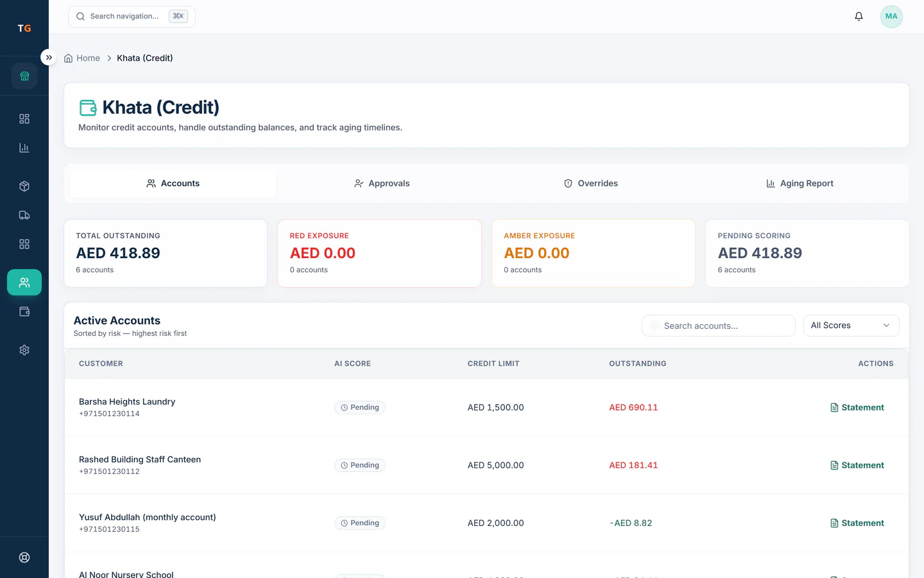This screenshot has width=924, height=578.
Task: Switch to the Aging Report tab
Action: click(800, 184)
